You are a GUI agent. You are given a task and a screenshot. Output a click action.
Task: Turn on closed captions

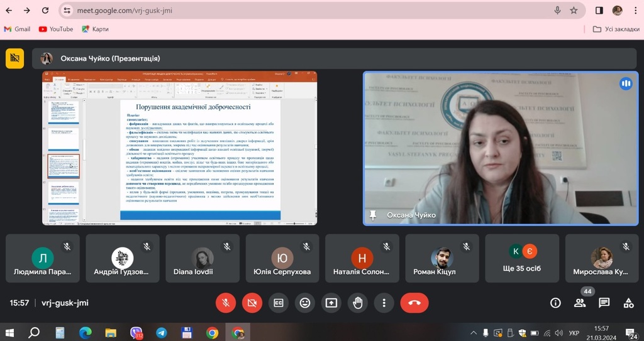[x=279, y=303]
